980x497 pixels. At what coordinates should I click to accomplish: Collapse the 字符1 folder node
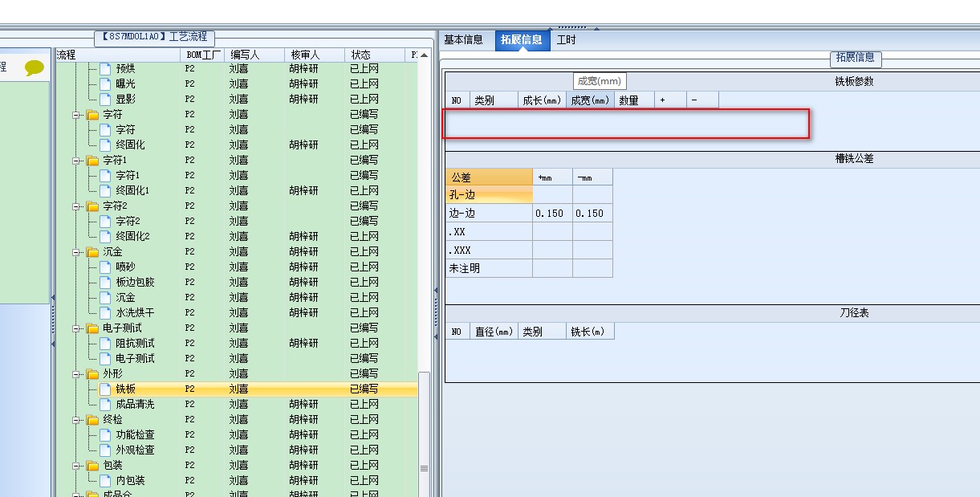pos(77,161)
